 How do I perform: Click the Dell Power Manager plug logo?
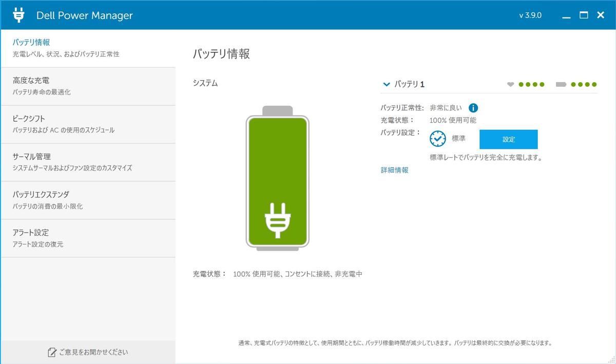pos(18,15)
